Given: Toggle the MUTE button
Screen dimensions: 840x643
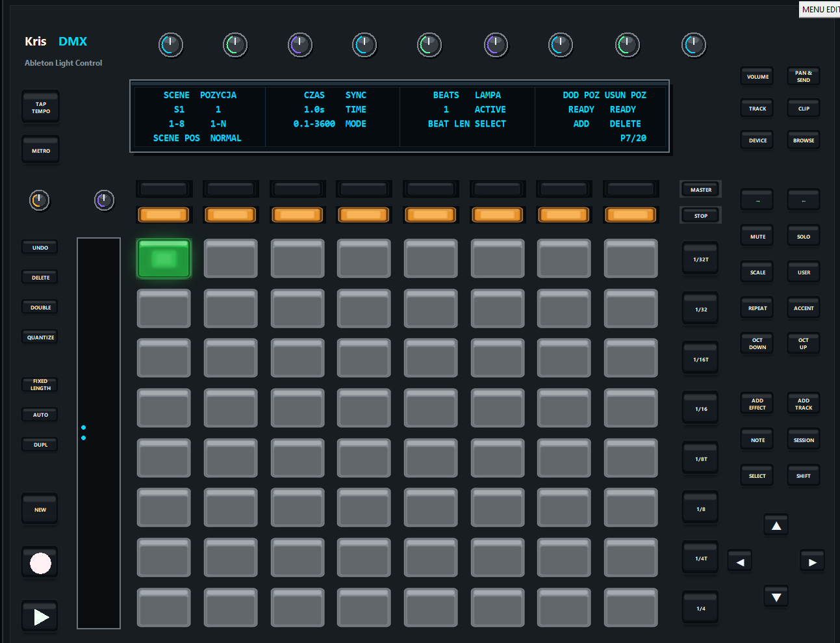Looking at the screenshot, I should coord(757,236).
